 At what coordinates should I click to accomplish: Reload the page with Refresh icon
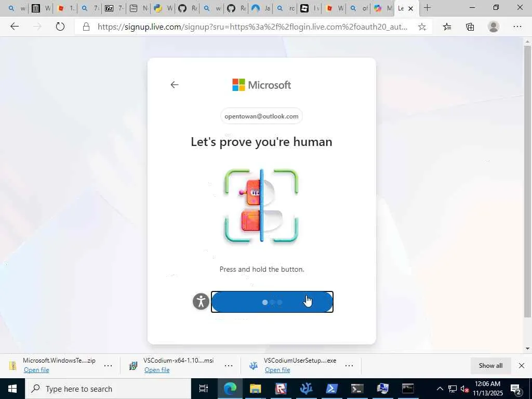(x=60, y=26)
